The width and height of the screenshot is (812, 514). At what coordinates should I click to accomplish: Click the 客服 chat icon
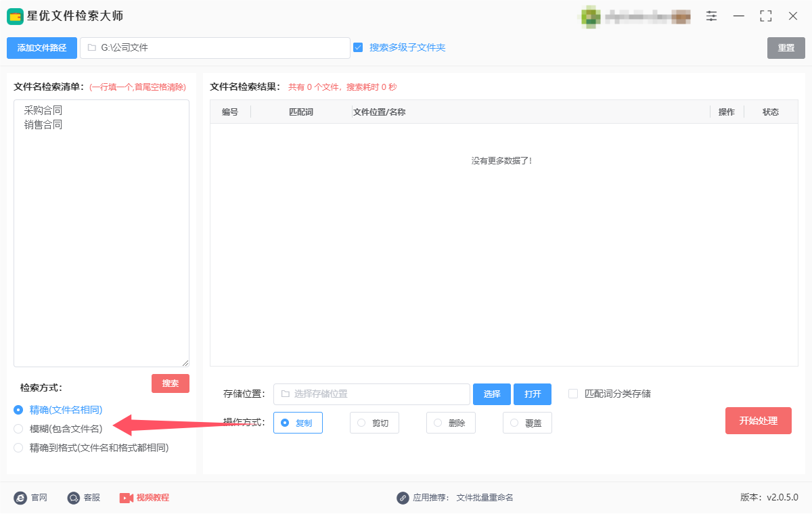pyautogui.click(x=74, y=498)
